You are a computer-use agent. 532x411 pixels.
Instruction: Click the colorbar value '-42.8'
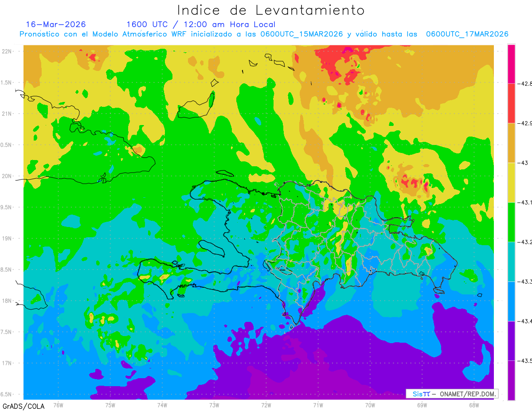pos(524,83)
